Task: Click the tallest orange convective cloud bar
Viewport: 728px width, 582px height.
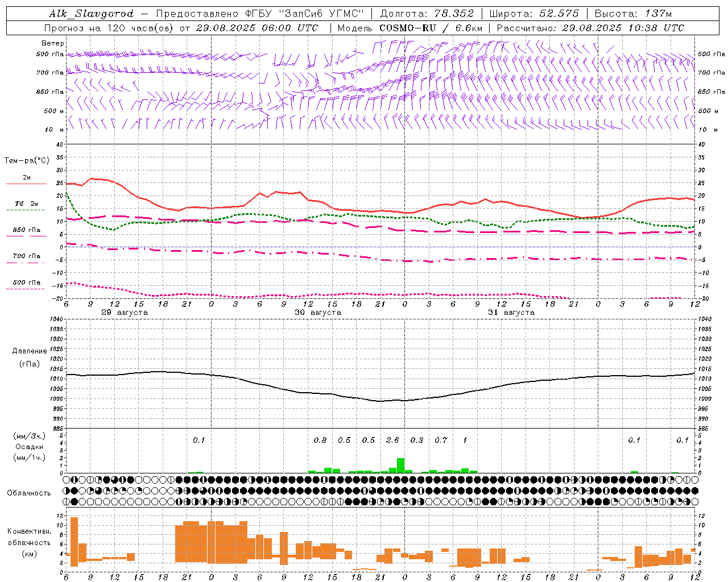Action: pyautogui.click(x=74, y=542)
